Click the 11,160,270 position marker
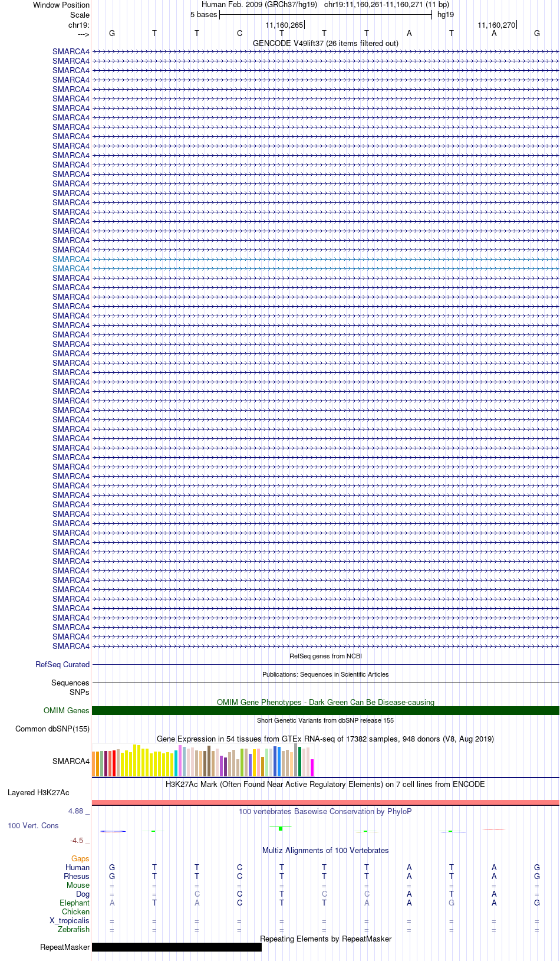Screen dimensions: 560x961 [496, 25]
